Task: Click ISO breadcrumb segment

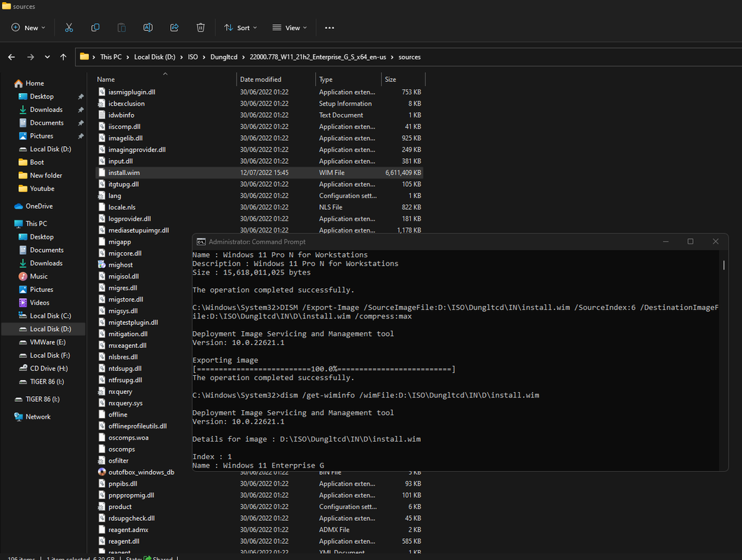Action: point(192,57)
